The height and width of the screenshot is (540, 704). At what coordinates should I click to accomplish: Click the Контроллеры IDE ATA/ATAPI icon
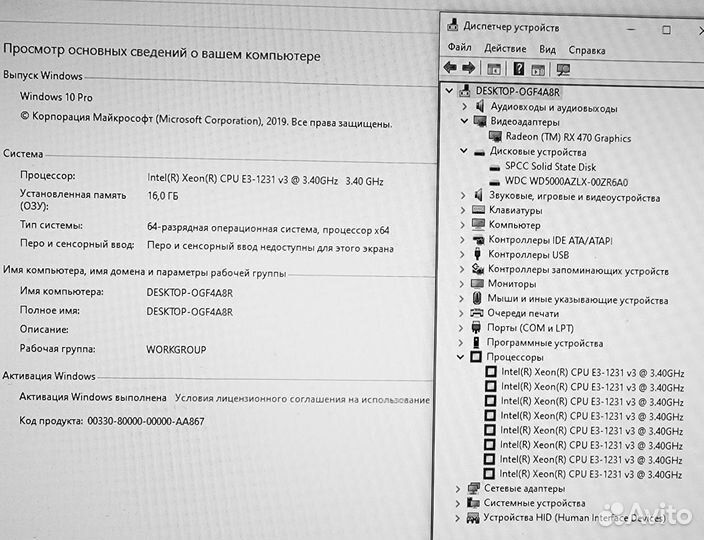(478, 239)
